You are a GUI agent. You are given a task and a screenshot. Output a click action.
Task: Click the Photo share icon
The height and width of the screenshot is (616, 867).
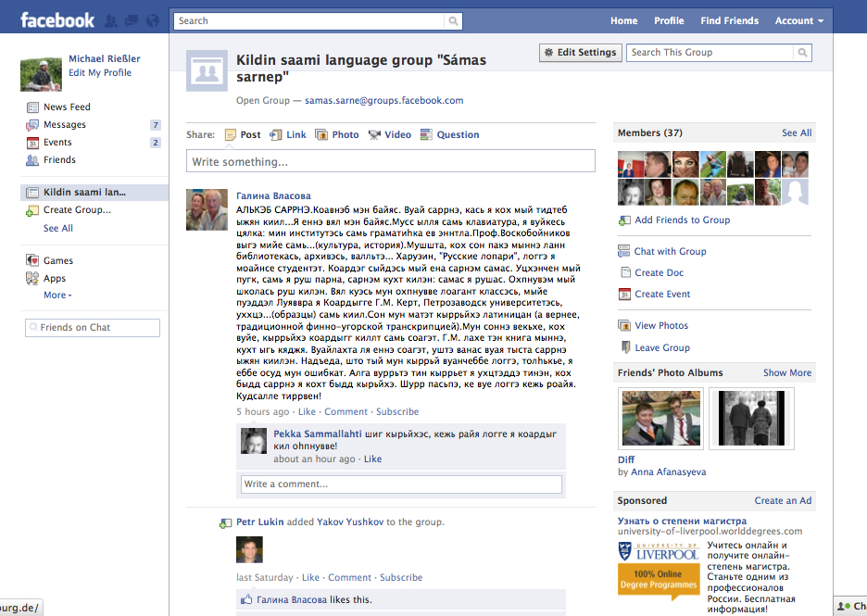point(321,135)
